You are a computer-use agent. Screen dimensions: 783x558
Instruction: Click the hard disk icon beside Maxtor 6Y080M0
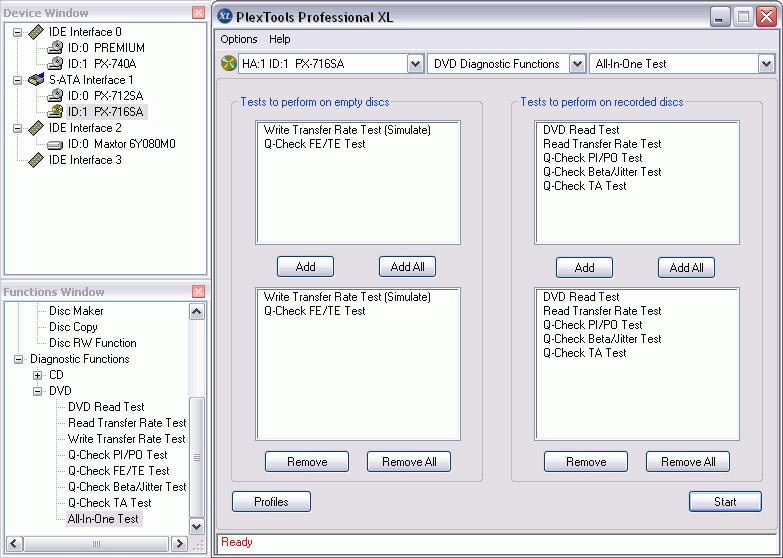55,145
